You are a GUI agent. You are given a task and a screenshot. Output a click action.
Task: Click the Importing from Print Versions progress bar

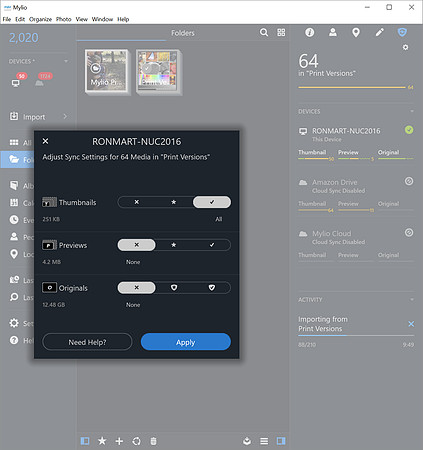356,335
